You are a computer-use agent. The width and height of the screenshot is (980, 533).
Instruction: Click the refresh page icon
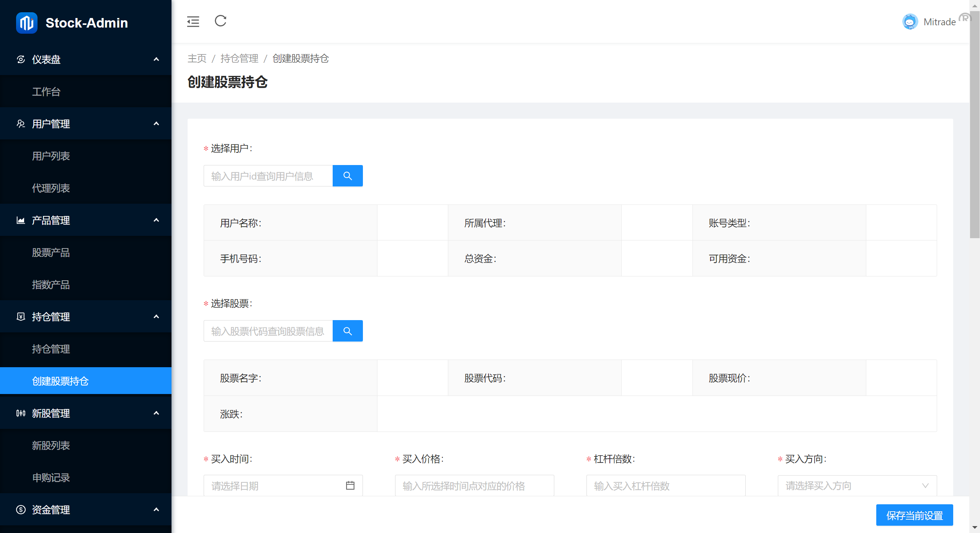tap(220, 21)
